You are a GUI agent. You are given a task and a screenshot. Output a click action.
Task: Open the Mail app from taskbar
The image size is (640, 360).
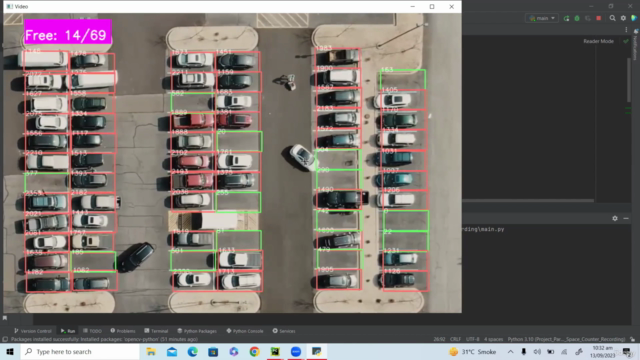point(172,351)
